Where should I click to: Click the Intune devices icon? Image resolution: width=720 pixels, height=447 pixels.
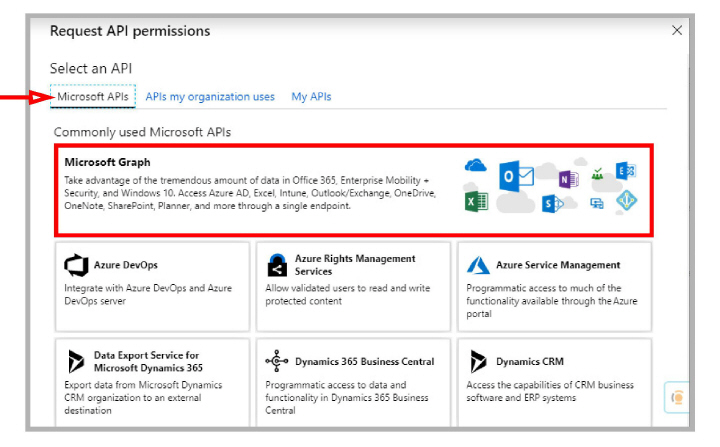tap(597, 204)
